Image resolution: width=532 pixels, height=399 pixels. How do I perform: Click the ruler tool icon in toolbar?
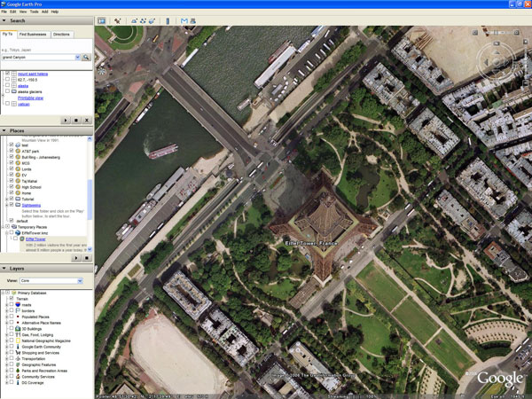pyautogui.click(x=168, y=21)
